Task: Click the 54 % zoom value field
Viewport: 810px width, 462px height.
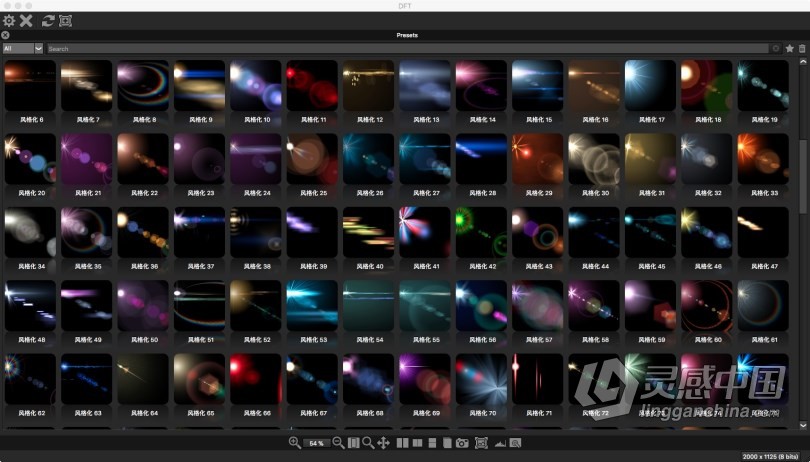Action: (x=317, y=443)
